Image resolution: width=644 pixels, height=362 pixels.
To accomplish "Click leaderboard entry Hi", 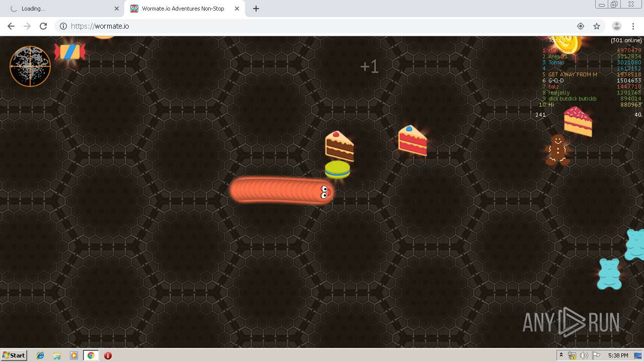I will click(x=551, y=105).
